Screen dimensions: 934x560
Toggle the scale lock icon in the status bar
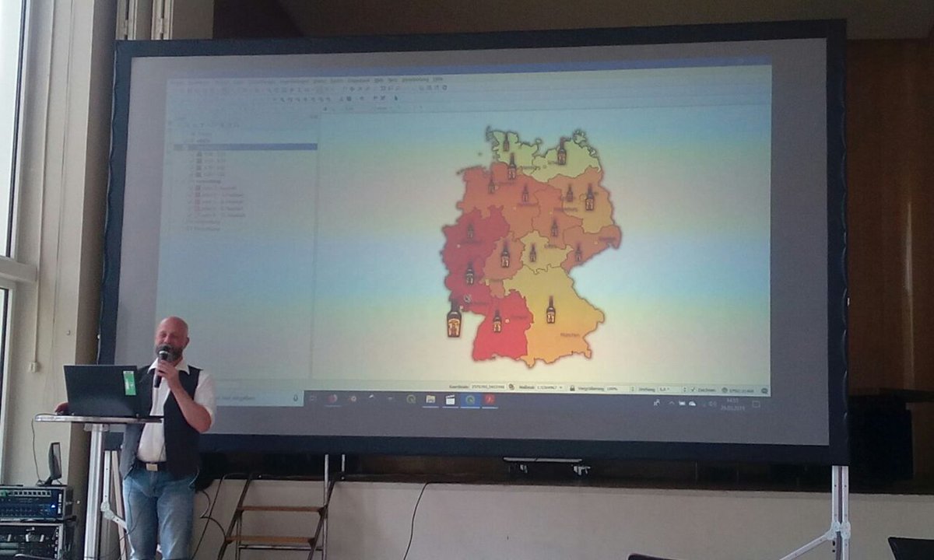click(572, 388)
